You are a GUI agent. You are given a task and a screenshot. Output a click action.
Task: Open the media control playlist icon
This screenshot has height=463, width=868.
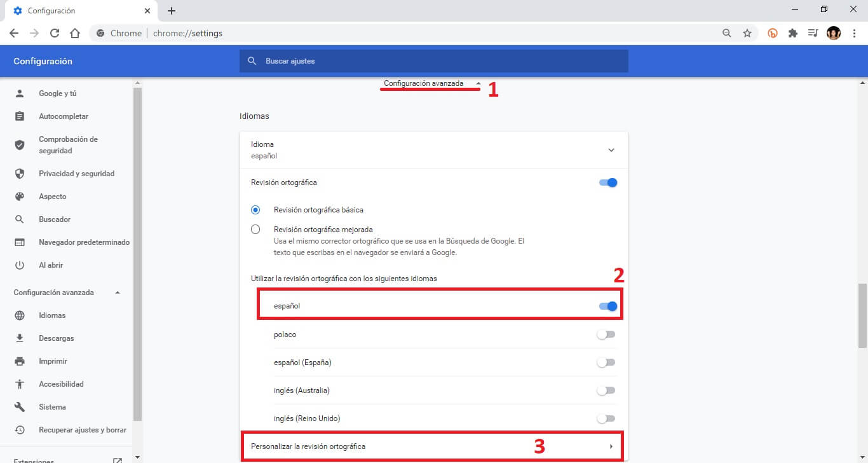point(813,33)
